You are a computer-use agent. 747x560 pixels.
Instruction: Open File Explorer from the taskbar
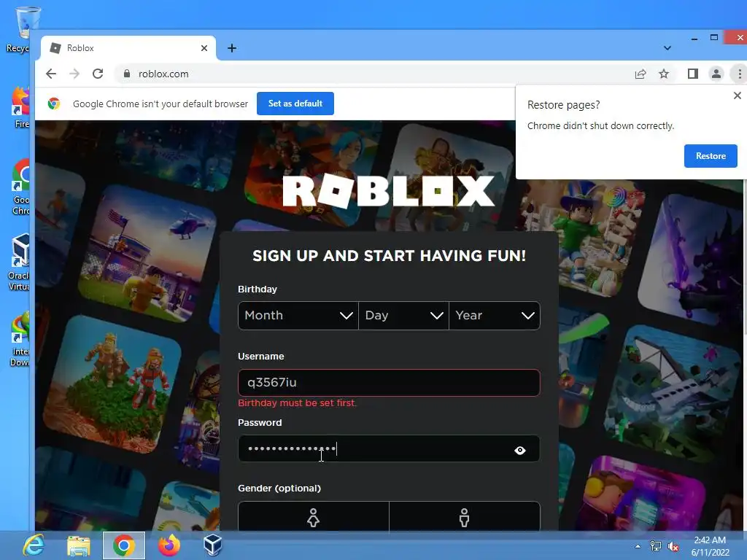click(x=79, y=545)
